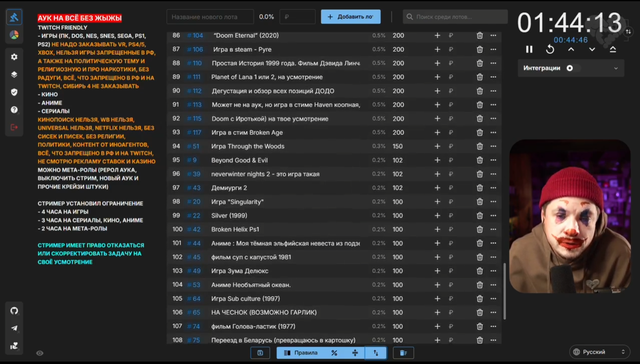Click ruble icon on Аниме Необъятный океан row
The image size is (640, 364).
[451, 285]
